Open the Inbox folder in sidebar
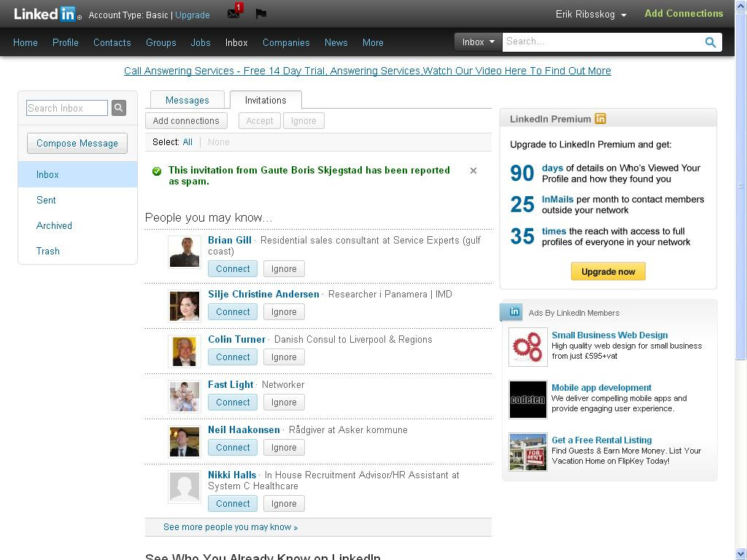The width and height of the screenshot is (747, 560). tap(77, 174)
